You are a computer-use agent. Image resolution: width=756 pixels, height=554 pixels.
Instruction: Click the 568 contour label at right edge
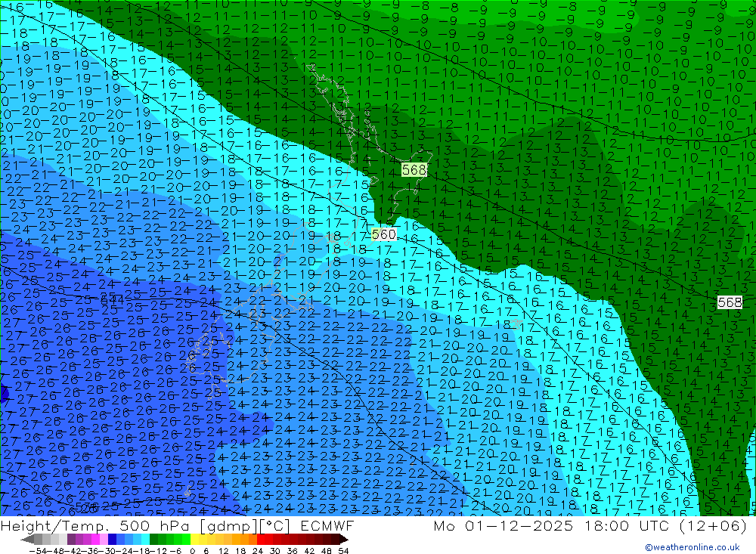[x=730, y=302]
